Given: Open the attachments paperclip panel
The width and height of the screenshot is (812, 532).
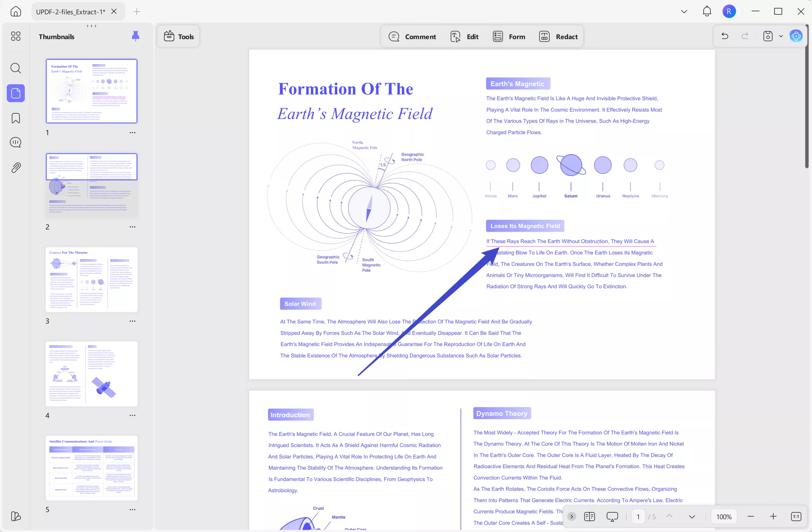Looking at the screenshot, I should click(x=15, y=167).
